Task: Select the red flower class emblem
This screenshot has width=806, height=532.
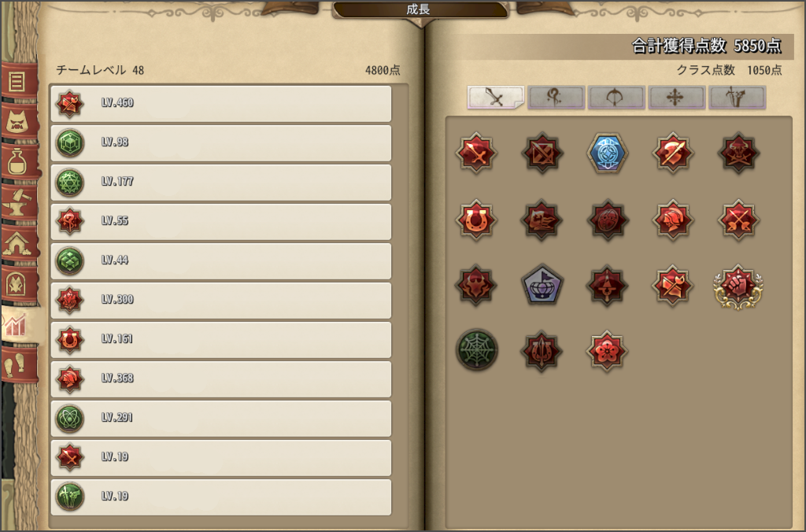Action: 607,350
